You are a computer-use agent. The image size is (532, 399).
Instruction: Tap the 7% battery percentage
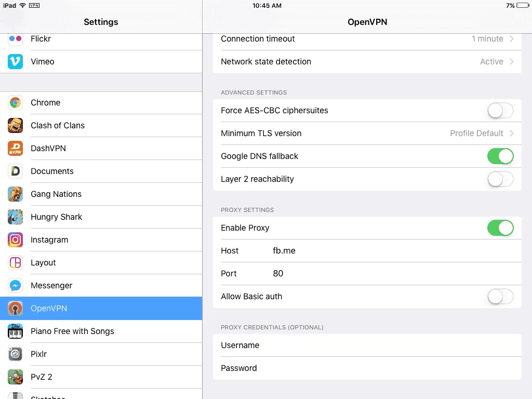[510, 5]
